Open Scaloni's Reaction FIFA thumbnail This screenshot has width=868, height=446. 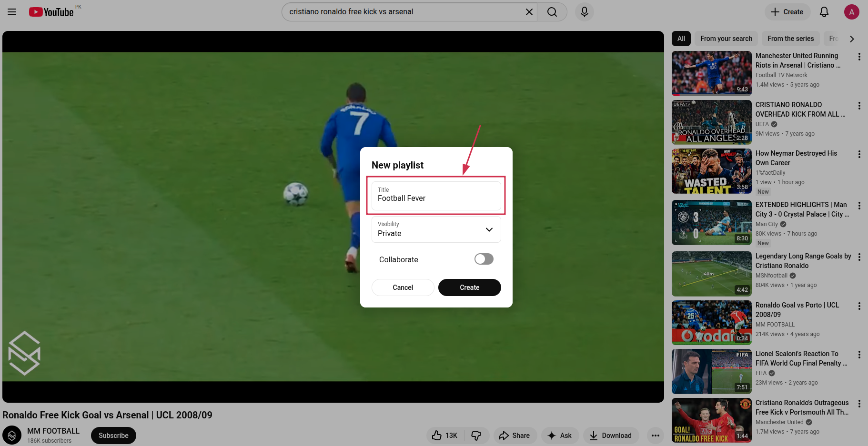tap(712, 371)
